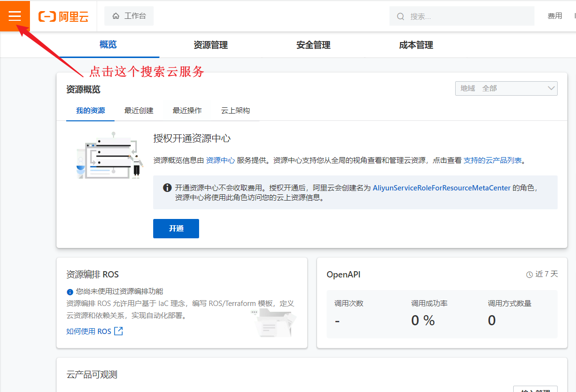Screen dimensions: 576x392
Task: Click the 调用方式数量 label
Action: (x=509, y=304)
